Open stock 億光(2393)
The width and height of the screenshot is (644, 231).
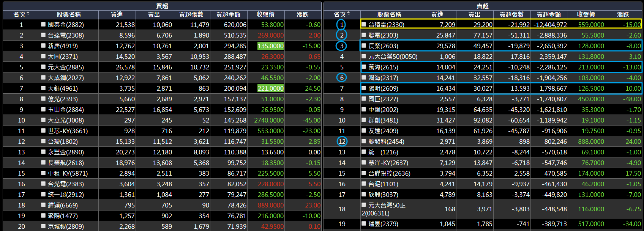pos(63,99)
